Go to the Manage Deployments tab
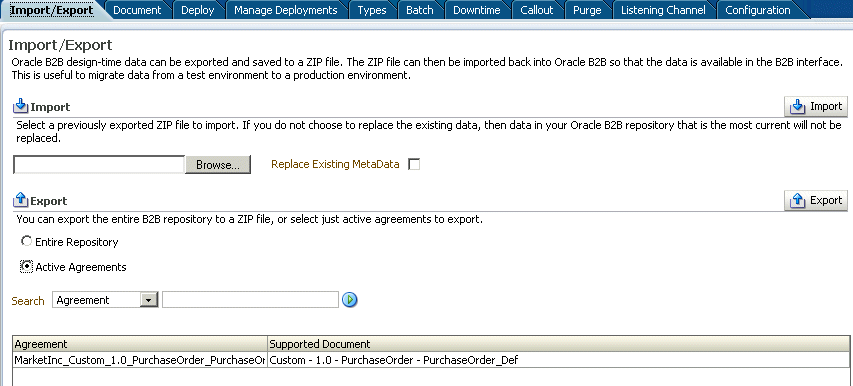Image resolution: width=853 pixels, height=386 pixels. 286,10
